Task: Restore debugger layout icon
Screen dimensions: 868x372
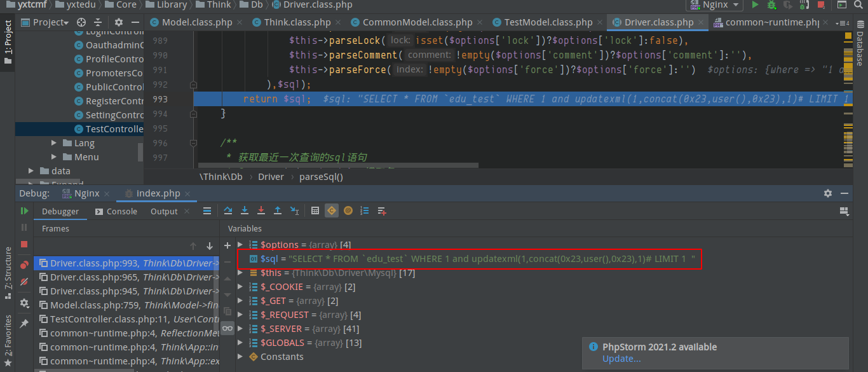Action: (844, 210)
